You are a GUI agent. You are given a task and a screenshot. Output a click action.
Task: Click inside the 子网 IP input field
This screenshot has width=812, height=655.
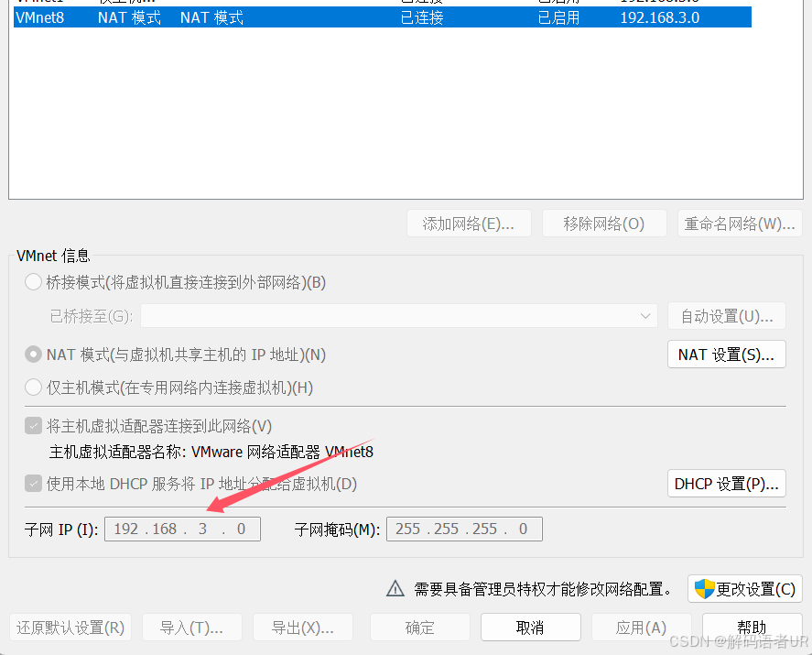coord(181,529)
